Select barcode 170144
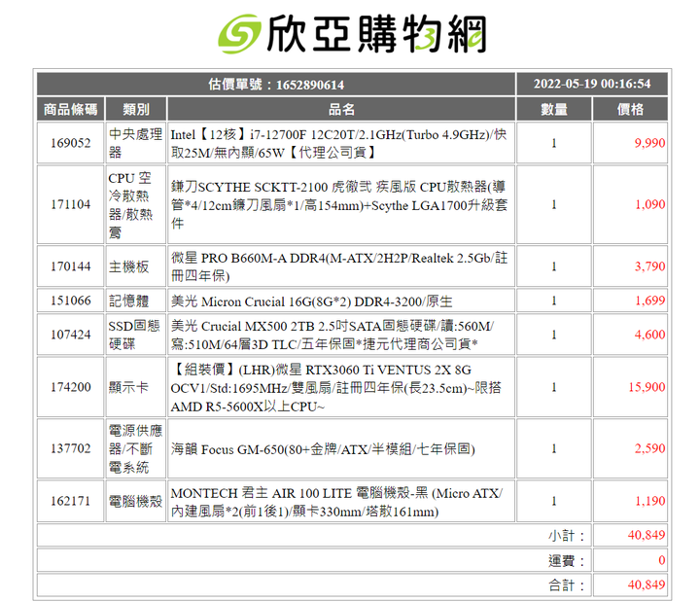 click(71, 266)
